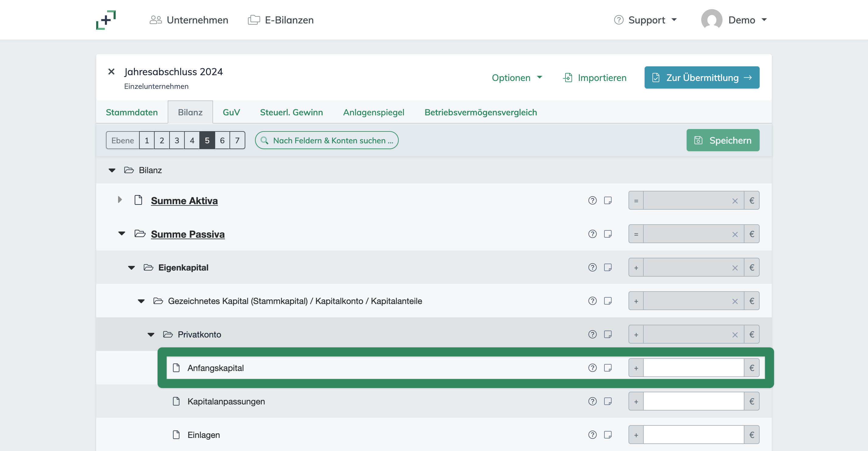The width and height of the screenshot is (868, 451).
Task: Click the Speichern button
Action: (723, 140)
